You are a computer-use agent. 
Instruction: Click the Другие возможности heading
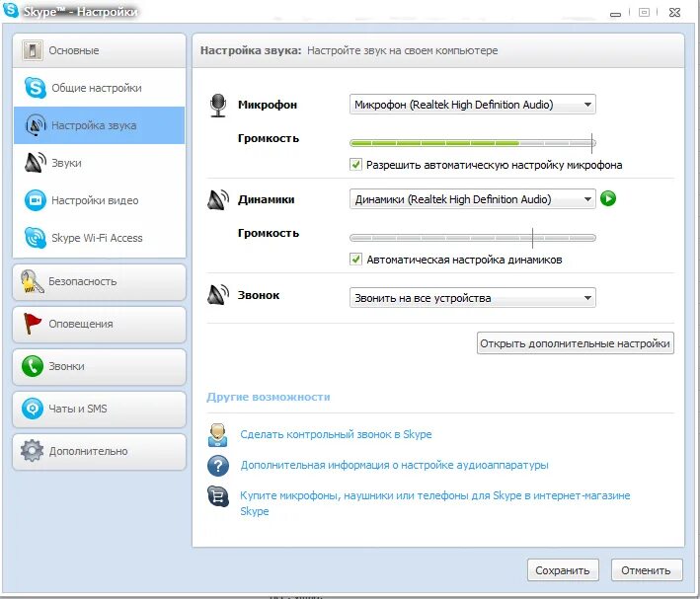pyautogui.click(x=269, y=397)
